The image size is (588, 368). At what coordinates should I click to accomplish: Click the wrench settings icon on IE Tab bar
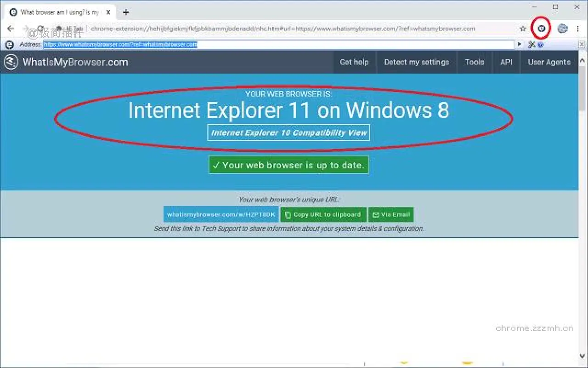(x=531, y=44)
